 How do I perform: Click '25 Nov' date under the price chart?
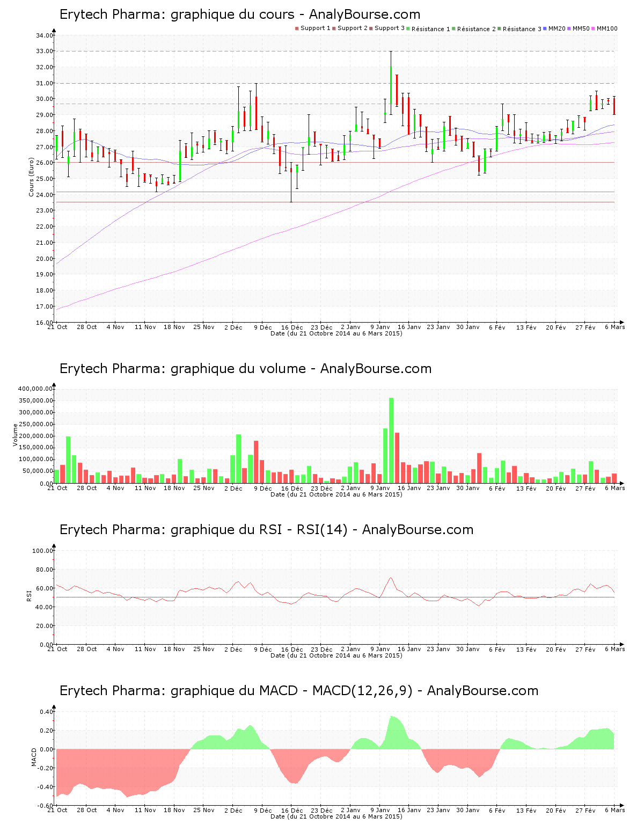coord(204,327)
